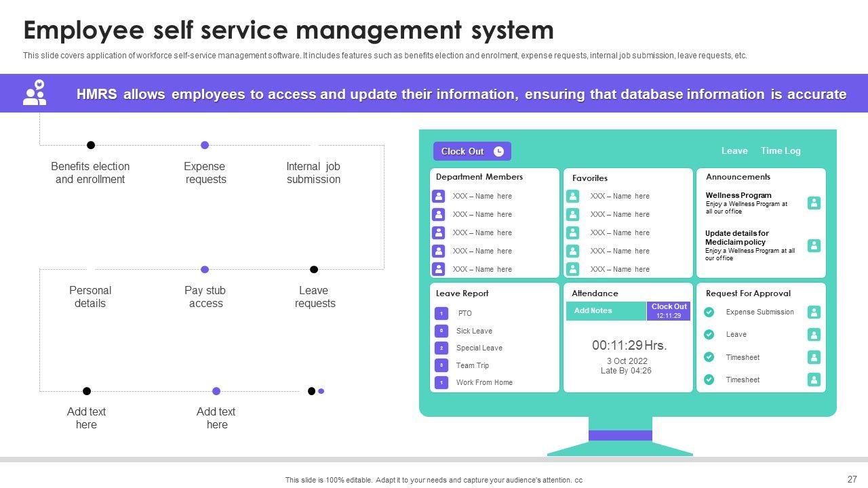Toggle the Leave approval checkmark

pyautogui.click(x=709, y=335)
